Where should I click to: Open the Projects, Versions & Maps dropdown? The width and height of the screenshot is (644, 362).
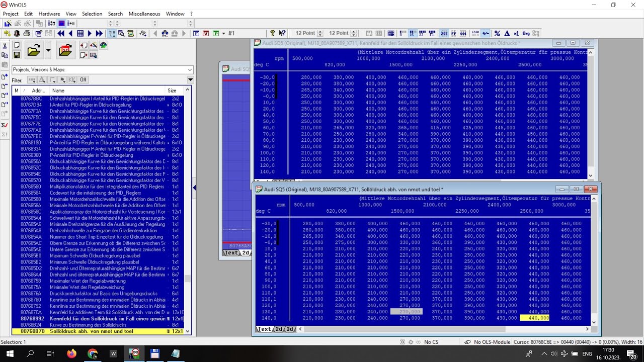coord(103,70)
